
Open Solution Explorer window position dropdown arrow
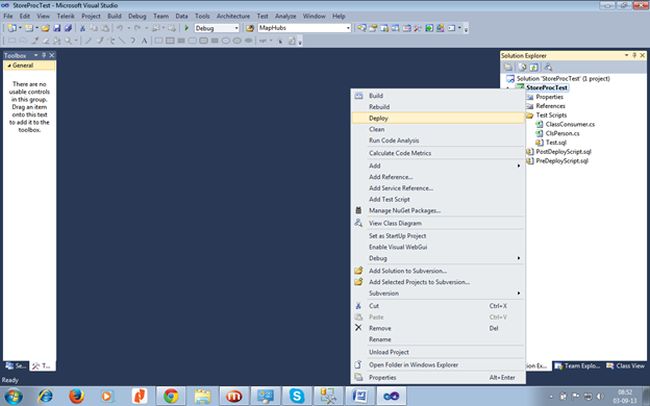(626, 55)
